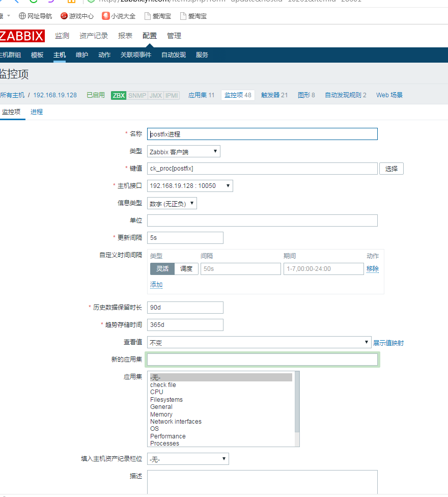Click the 已启用 status link
Image resolution: width=448 pixels, height=497 pixels.
96,95
